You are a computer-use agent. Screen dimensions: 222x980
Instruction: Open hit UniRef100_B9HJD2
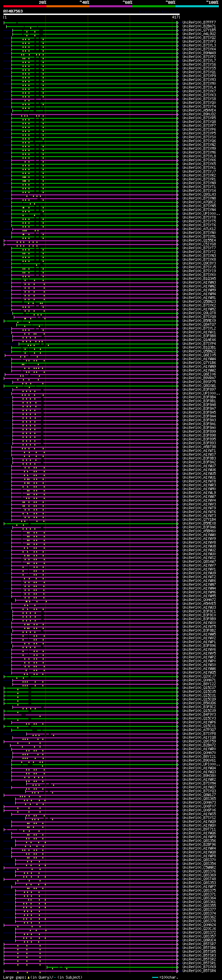[199, 114]
